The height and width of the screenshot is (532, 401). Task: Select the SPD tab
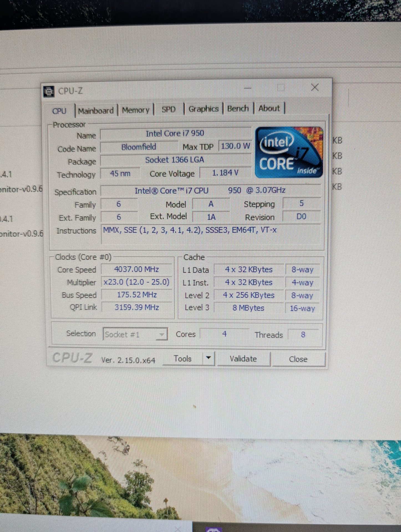click(x=169, y=109)
